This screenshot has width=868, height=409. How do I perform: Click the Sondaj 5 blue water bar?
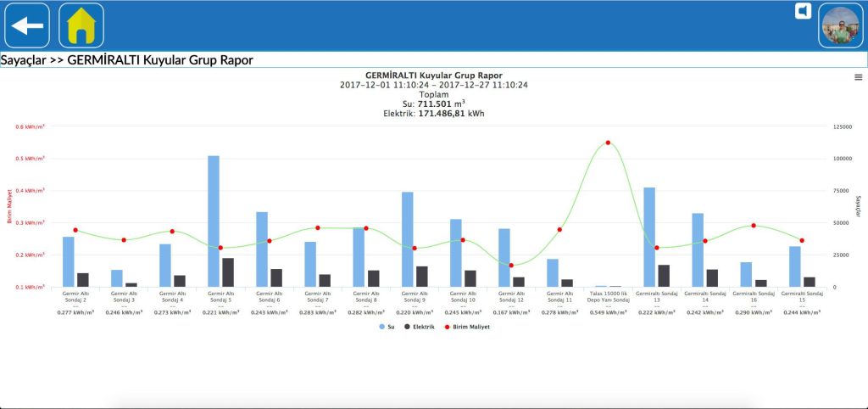click(x=214, y=221)
